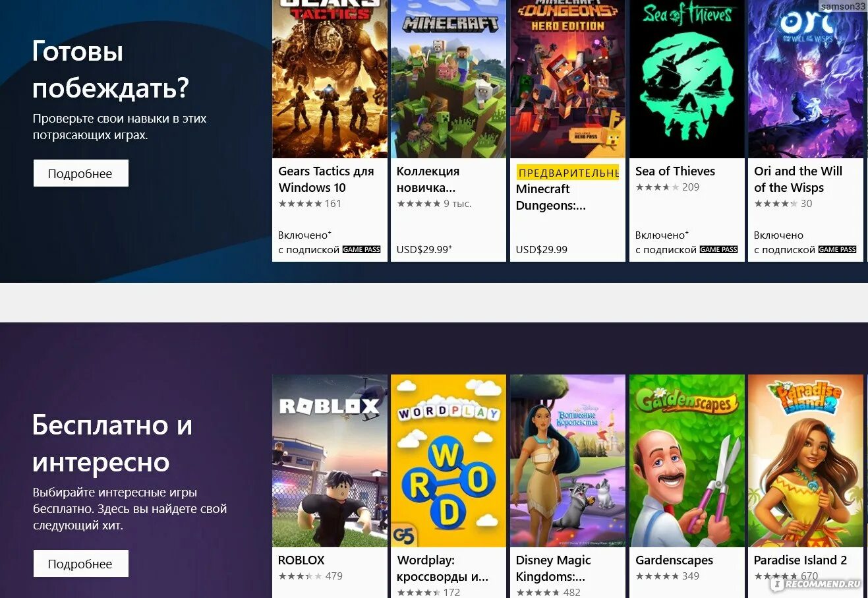Open the Sea of Thieves skull artwork
Viewport: 868px width, 598px height.
pos(687,78)
